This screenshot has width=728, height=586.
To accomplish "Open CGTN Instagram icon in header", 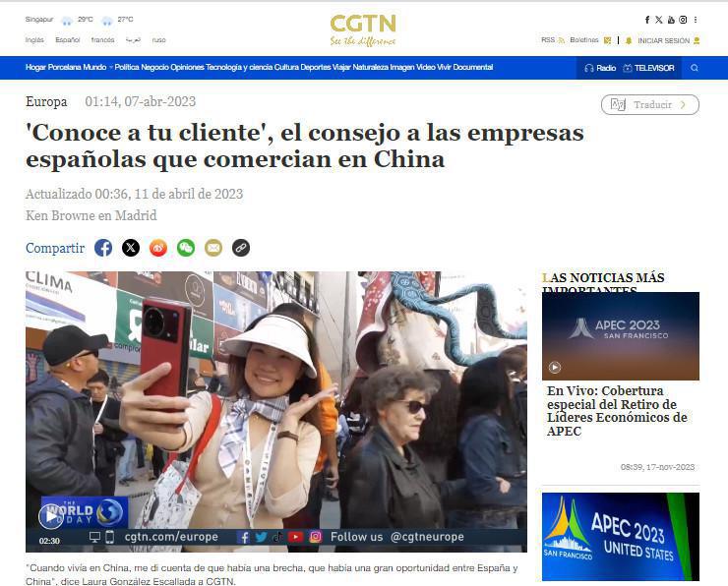I will 683,20.
